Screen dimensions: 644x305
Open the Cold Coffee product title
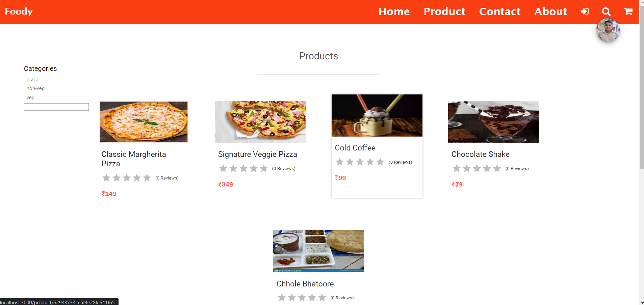point(355,148)
